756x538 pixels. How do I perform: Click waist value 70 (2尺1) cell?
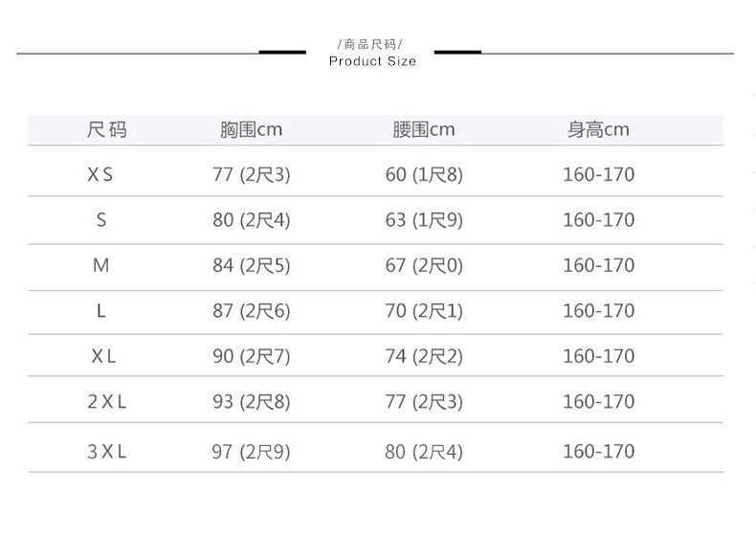tap(423, 311)
